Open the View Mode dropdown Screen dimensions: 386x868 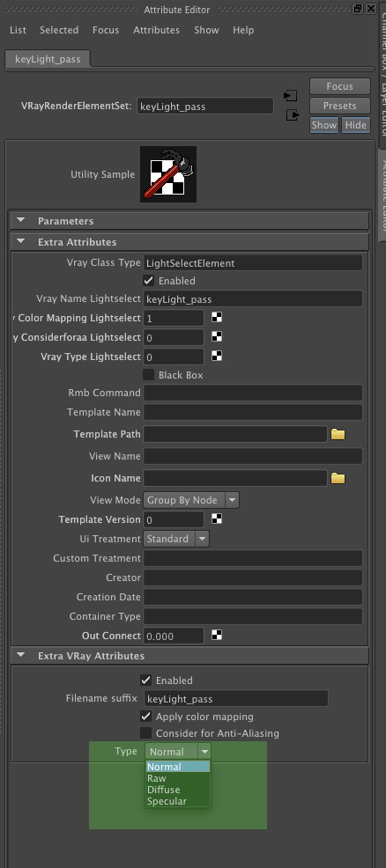point(191,500)
